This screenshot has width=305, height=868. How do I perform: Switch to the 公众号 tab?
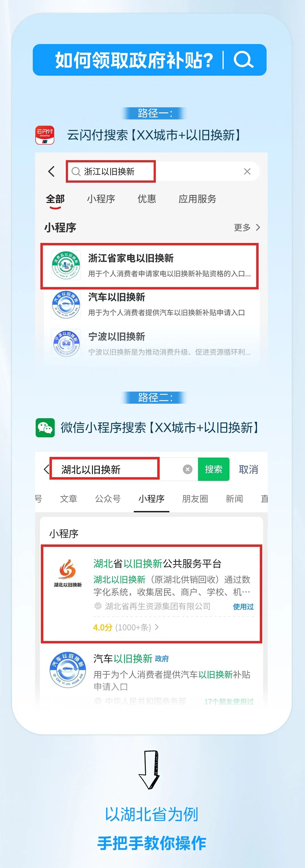(x=108, y=498)
